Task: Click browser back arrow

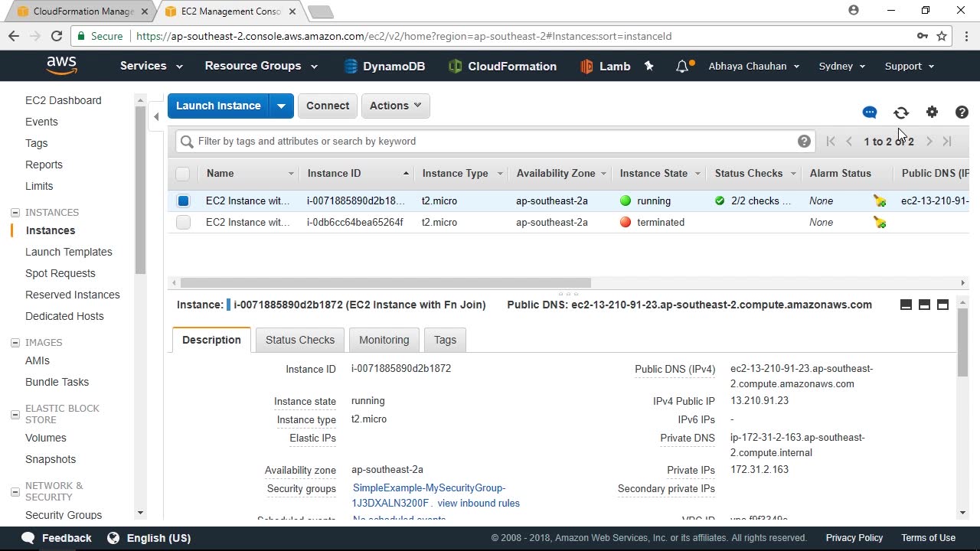Action: click(x=13, y=36)
